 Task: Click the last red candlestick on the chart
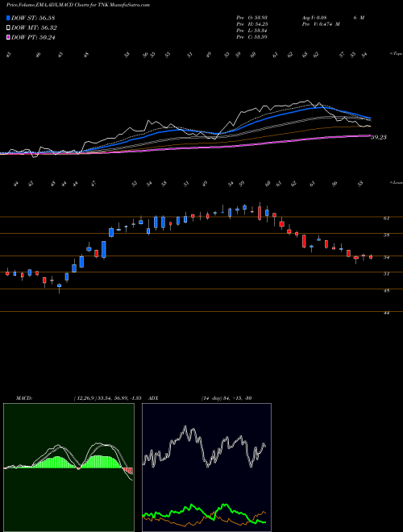pos(371,257)
